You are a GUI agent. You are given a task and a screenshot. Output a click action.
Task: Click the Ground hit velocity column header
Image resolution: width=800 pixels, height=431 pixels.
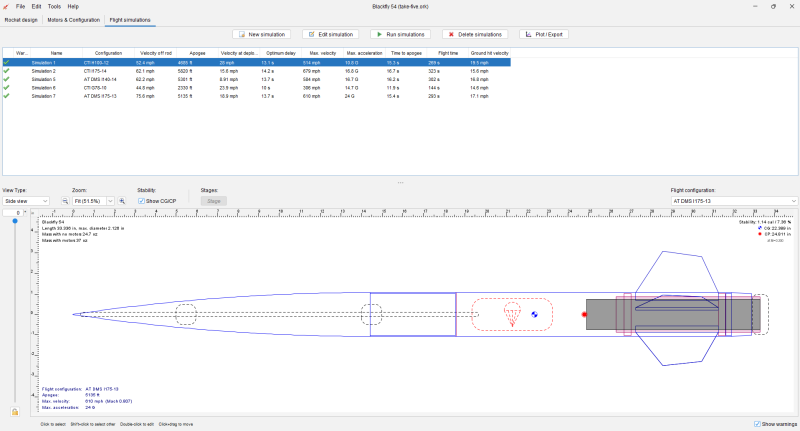click(x=489, y=53)
